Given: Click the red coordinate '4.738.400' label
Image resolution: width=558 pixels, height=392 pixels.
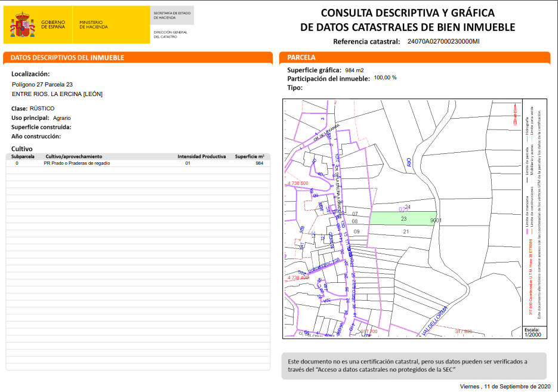Looking at the screenshot, I should point(298,277).
